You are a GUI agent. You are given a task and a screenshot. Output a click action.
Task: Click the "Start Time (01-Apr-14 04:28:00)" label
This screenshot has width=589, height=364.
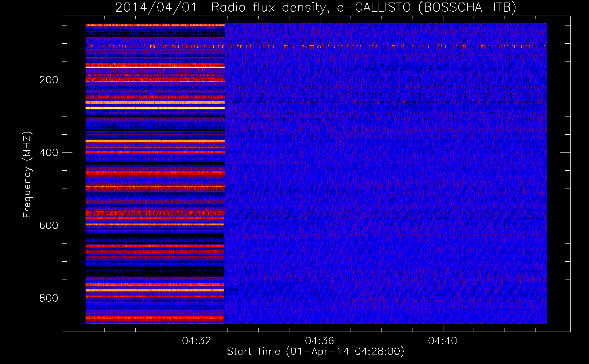pyautogui.click(x=316, y=352)
